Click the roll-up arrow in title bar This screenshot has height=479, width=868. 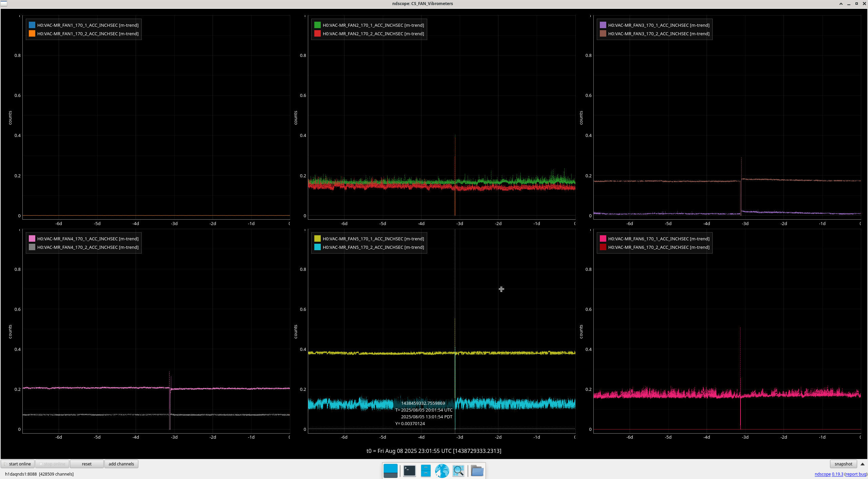(x=841, y=4)
